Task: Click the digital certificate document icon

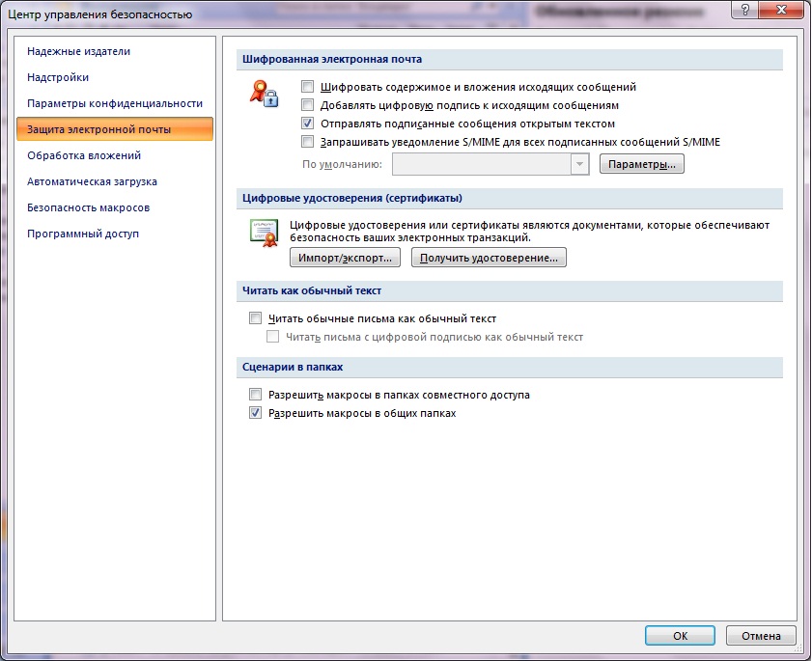Action: [265, 234]
